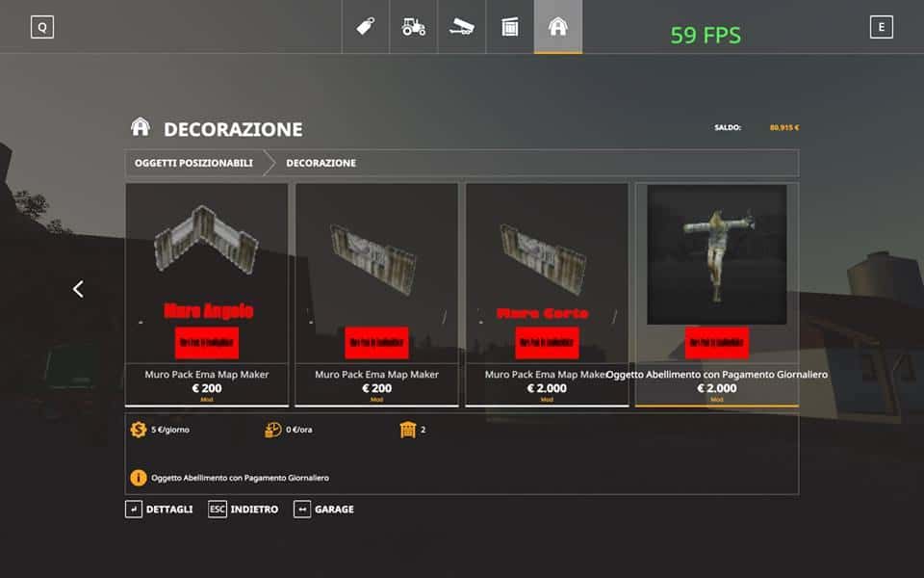924x578 pixels.
Task: Select the Muro Corto €2.000 item
Action: tap(547, 295)
